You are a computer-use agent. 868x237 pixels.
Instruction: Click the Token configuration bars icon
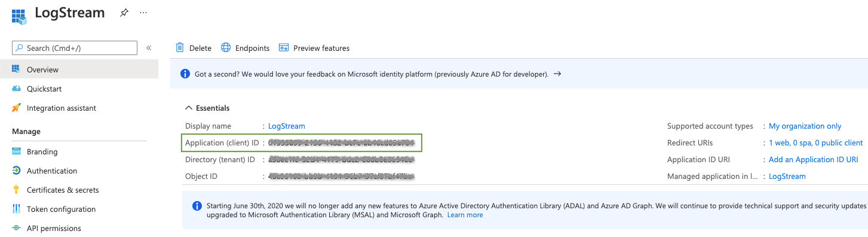tap(16, 209)
